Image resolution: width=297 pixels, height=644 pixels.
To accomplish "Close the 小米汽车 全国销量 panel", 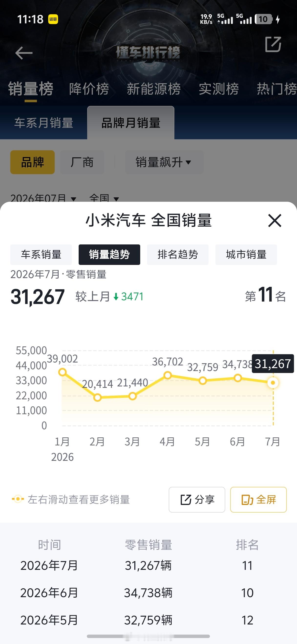I will 275,221.
